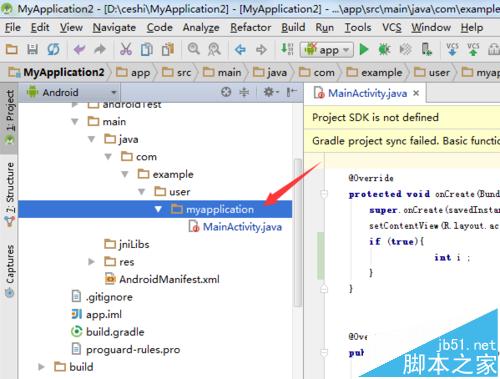The width and height of the screenshot is (500, 379).
Task: Select the src breadcrumb item
Action: 177,72
